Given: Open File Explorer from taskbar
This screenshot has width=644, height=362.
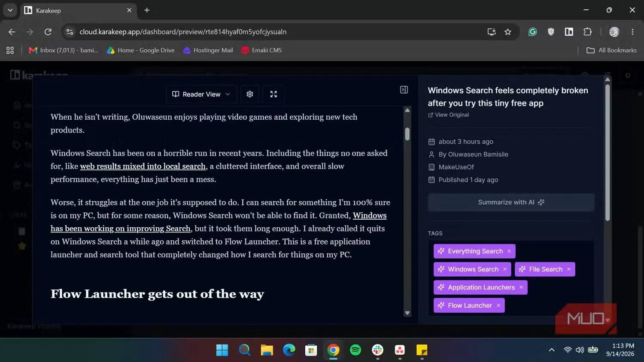Looking at the screenshot, I should tap(267, 350).
